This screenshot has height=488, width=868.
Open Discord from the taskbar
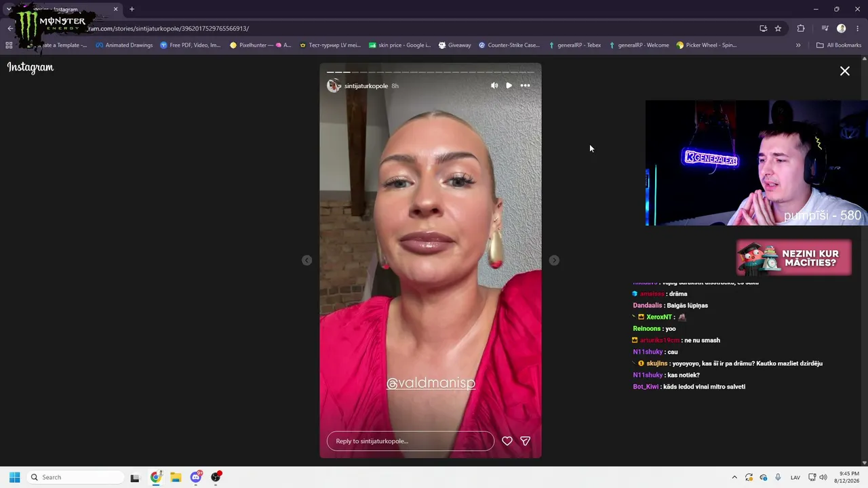[196, 477]
